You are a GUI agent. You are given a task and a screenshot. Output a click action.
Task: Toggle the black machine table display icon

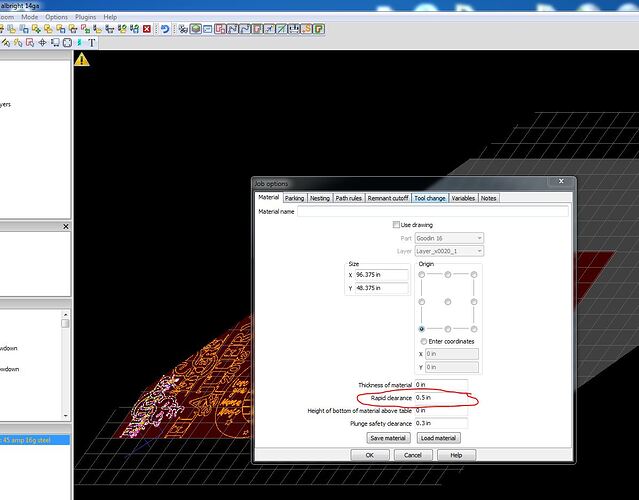point(294,29)
